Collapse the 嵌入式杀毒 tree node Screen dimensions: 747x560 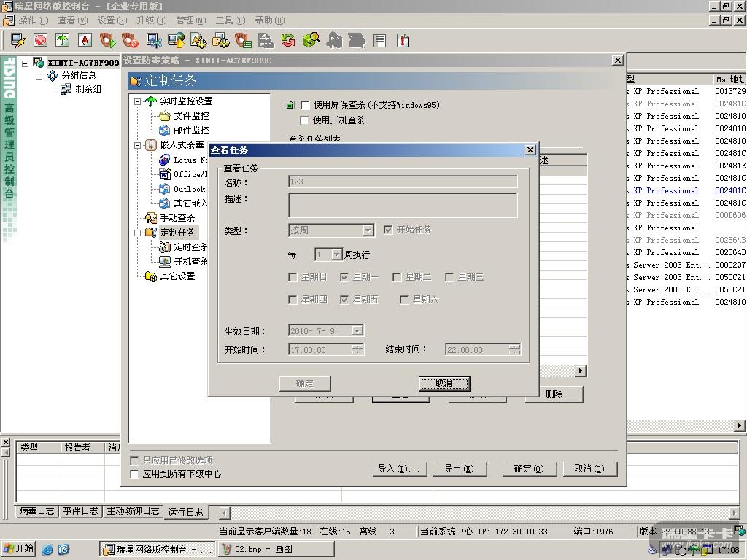click(x=137, y=145)
